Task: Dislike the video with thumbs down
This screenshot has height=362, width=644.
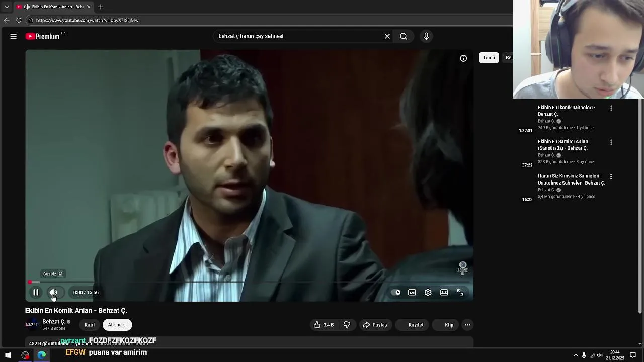Action: point(347,325)
